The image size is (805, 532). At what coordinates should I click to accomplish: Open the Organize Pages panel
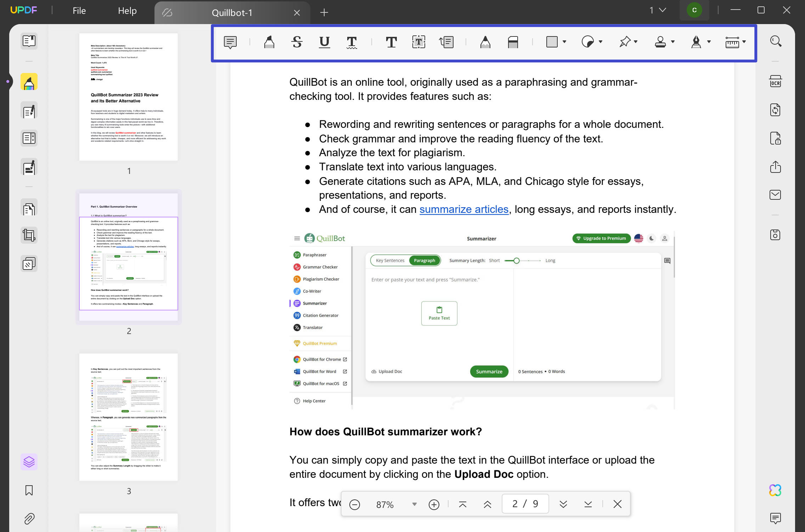(x=29, y=208)
